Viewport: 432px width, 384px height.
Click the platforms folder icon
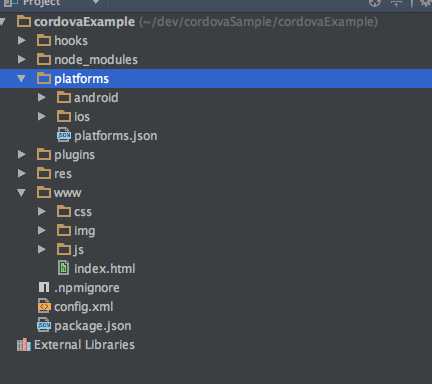pyautogui.click(x=44, y=78)
